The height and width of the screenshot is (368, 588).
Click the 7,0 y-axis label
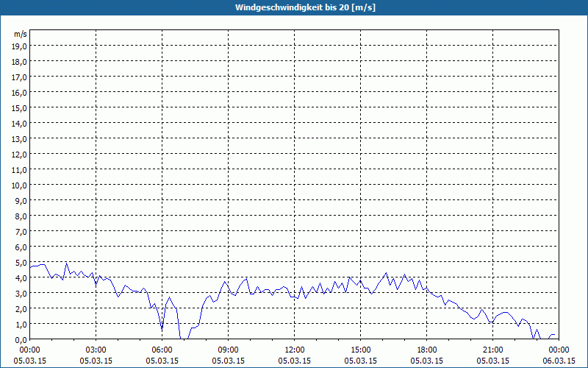(21, 232)
